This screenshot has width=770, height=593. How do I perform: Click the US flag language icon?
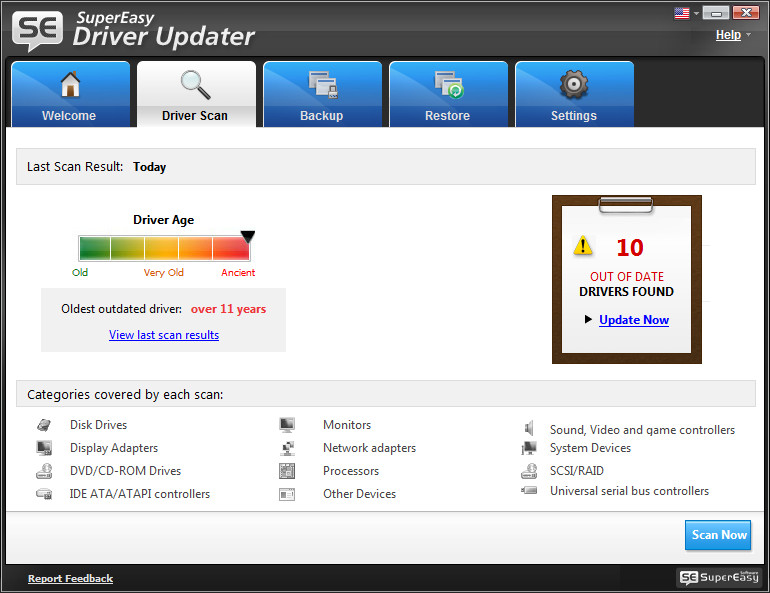point(682,13)
